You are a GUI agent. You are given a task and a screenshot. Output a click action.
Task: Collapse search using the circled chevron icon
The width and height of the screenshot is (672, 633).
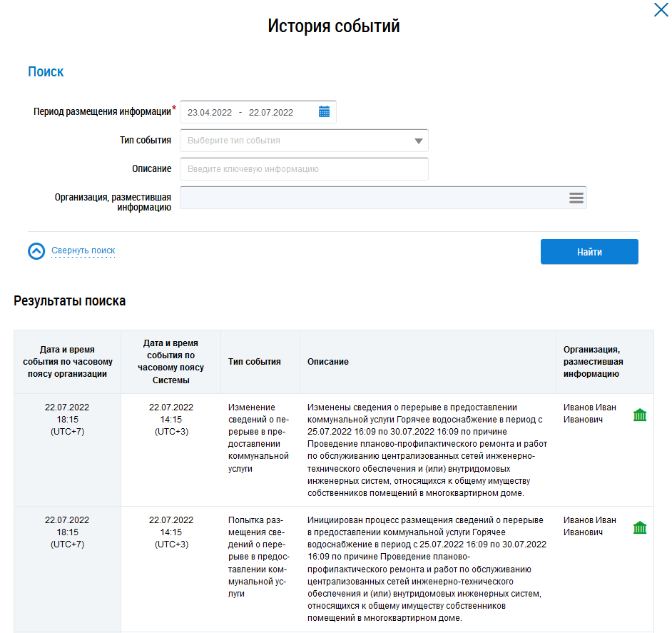[x=36, y=251]
